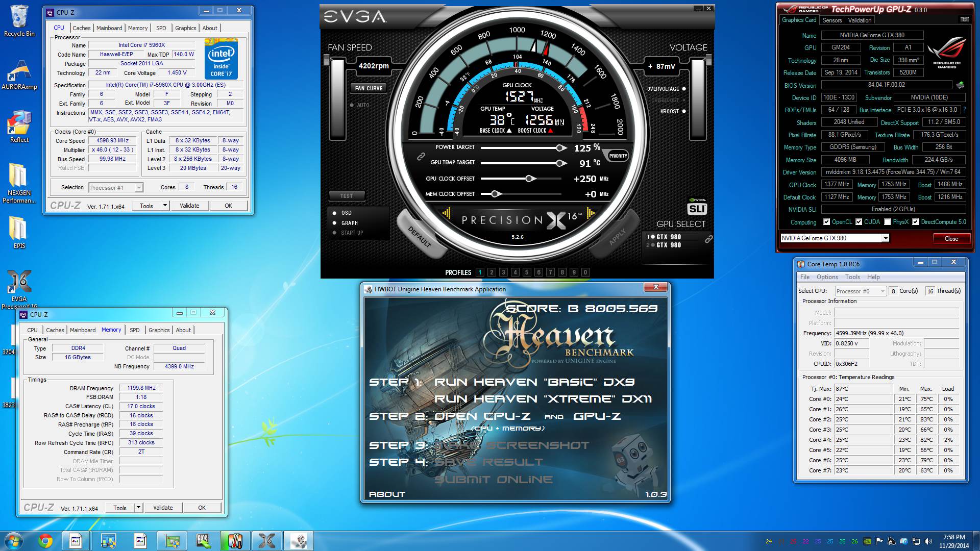Select profile 1 in PrecisionX
980x551 pixels.
tap(480, 272)
